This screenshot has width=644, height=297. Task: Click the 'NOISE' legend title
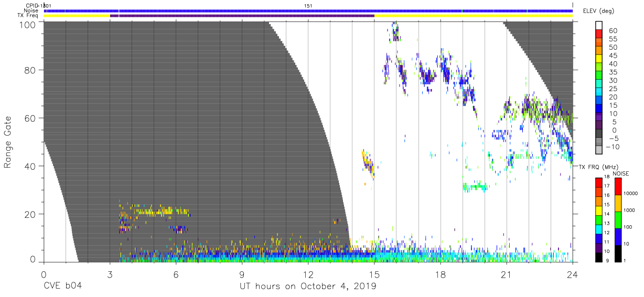coord(621,173)
